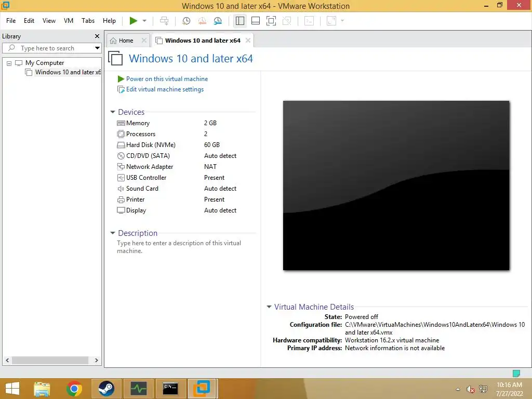532x399 pixels.
Task: Click the Hard Disk (NVMe) device icon
Action: pos(121,145)
